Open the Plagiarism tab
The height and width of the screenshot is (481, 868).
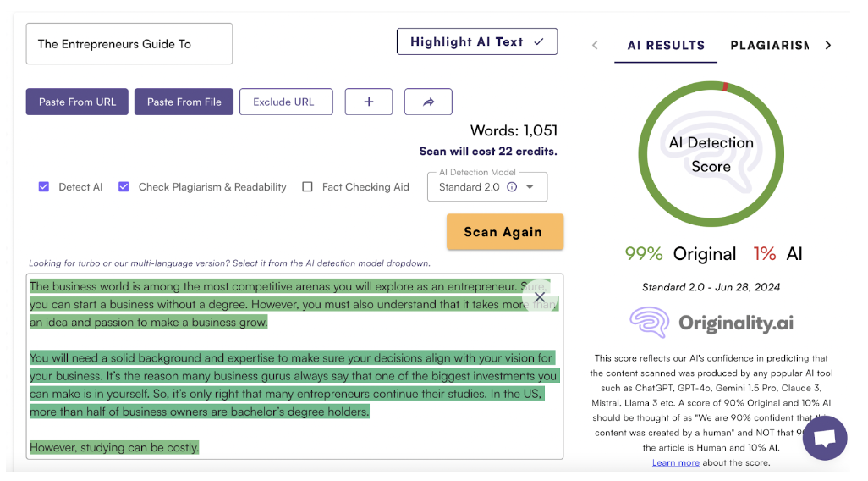click(x=769, y=46)
